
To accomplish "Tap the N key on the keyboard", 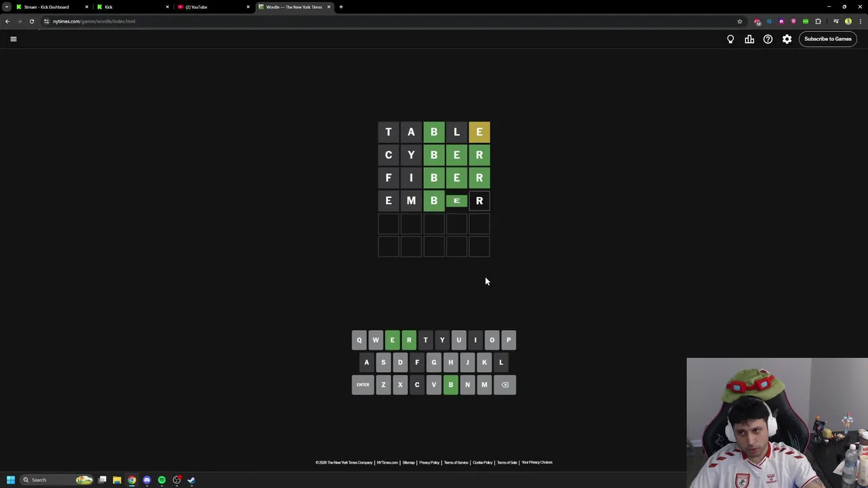I will (467, 385).
